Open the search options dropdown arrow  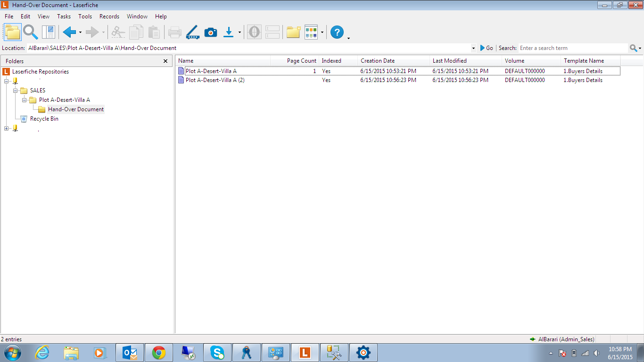640,49
